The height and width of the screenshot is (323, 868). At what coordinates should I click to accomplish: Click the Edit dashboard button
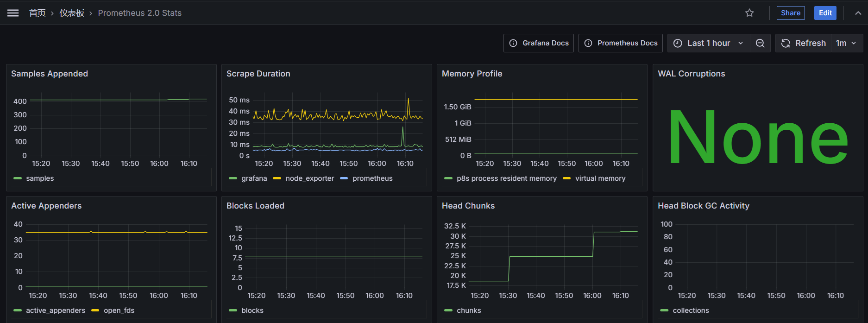pos(825,13)
